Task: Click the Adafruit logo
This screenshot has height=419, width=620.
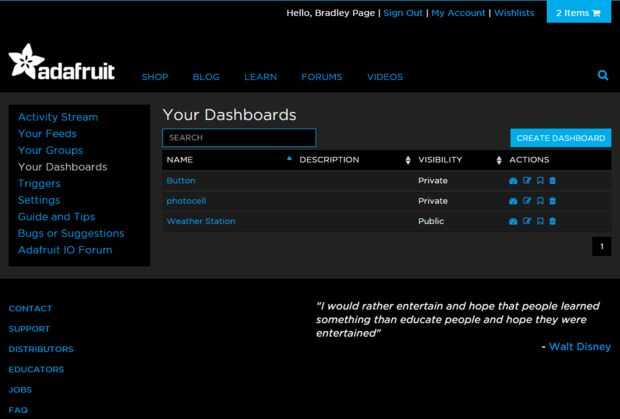Action: pyautogui.click(x=62, y=62)
